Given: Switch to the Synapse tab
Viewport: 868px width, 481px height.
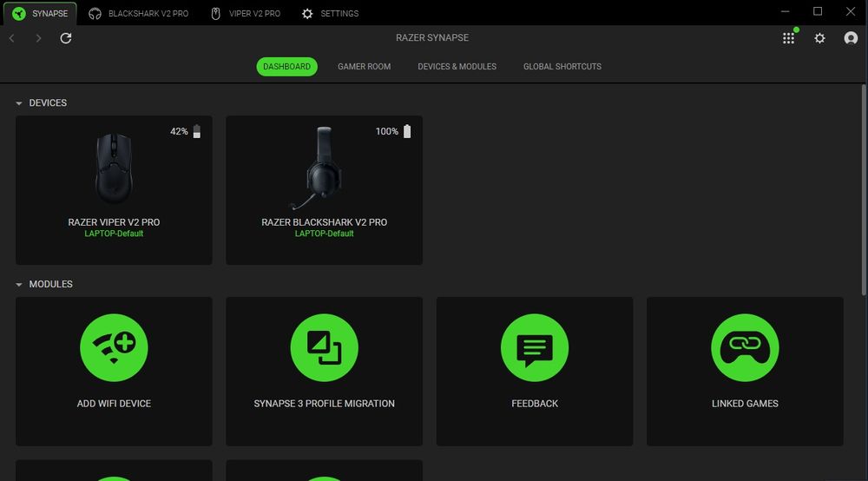Looking at the screenshot, I should 41,13.
